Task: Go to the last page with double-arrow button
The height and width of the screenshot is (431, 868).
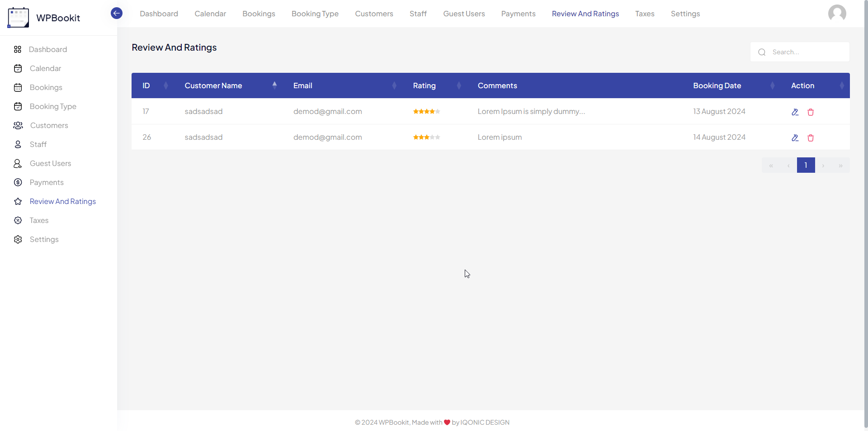Action: [841, 165]
